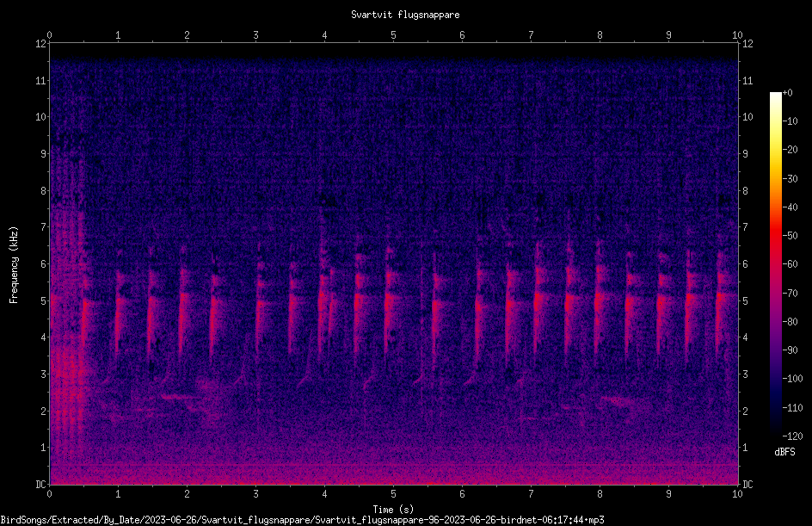Click the 'Frequency (kHz)' axis label
812x526 pixels.
(14, 265)
